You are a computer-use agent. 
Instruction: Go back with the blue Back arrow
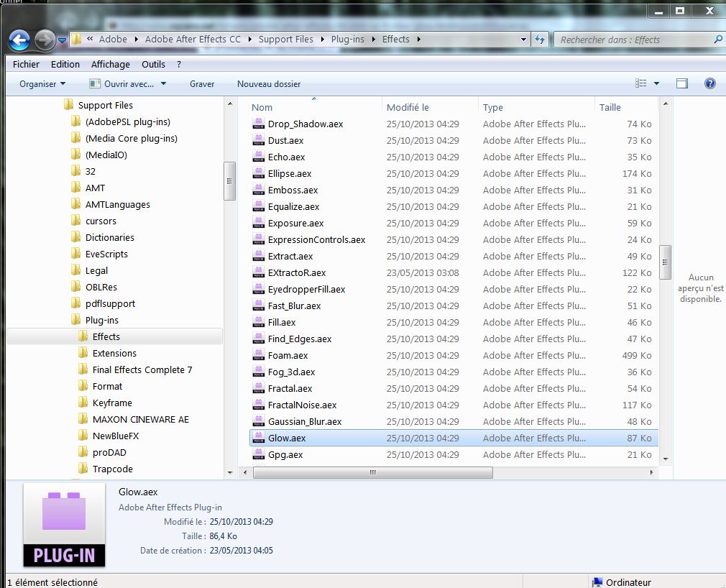click(19, 40)
